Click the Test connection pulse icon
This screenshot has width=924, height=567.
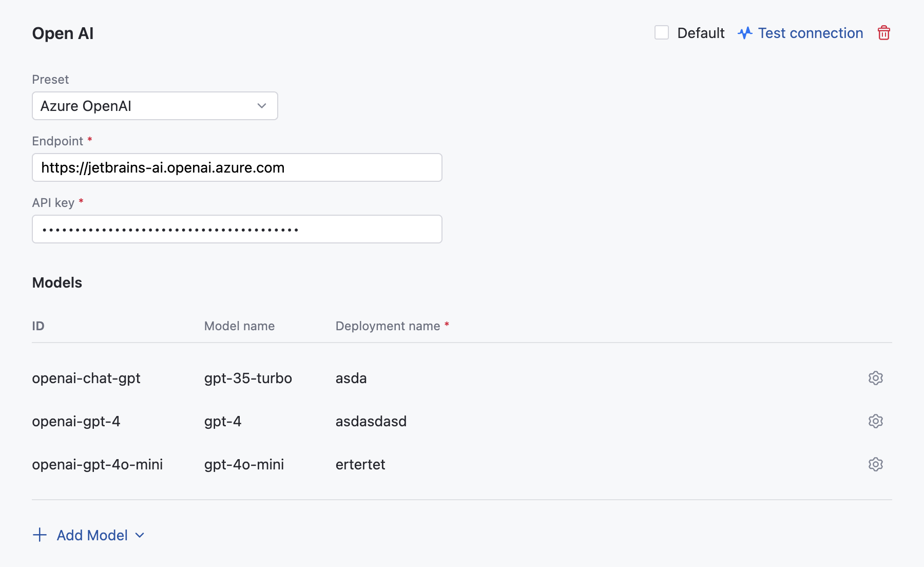pos(745,33)
